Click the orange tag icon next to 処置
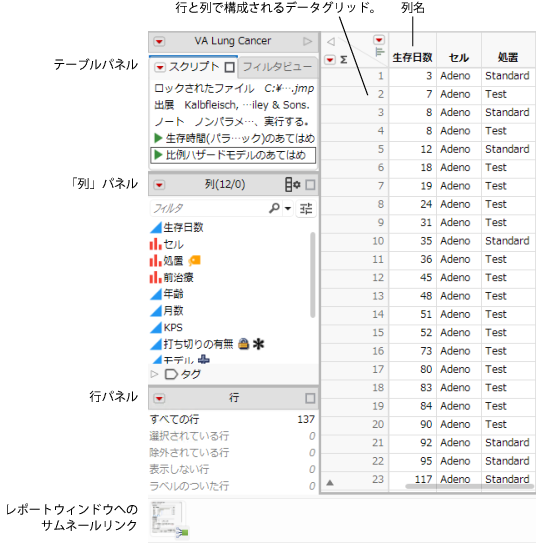 pyautogui.click(x=195, y=261)
